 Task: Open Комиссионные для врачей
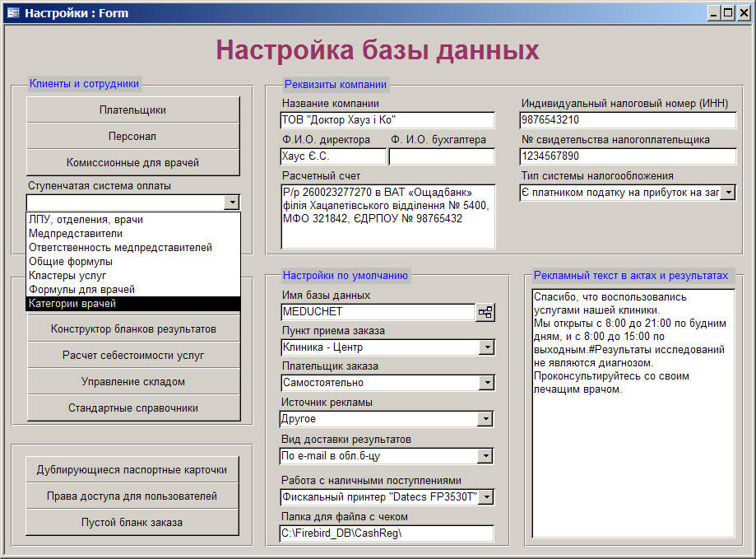click(x=132, y=162)
